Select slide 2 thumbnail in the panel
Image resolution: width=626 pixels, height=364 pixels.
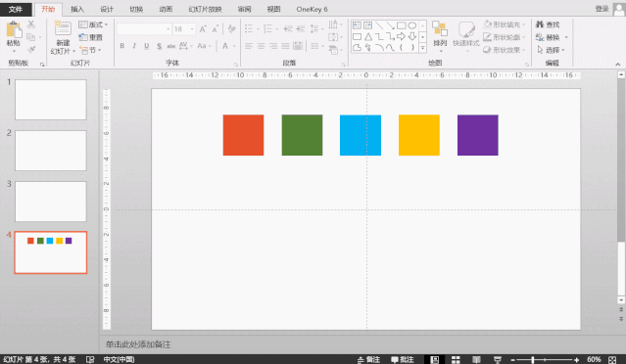(x=51, y=151)
